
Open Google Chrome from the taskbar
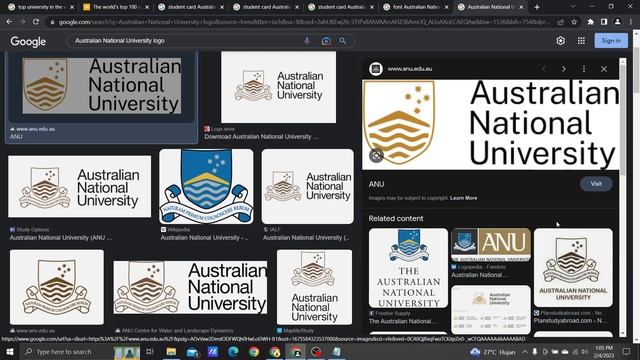pos(254,351)
